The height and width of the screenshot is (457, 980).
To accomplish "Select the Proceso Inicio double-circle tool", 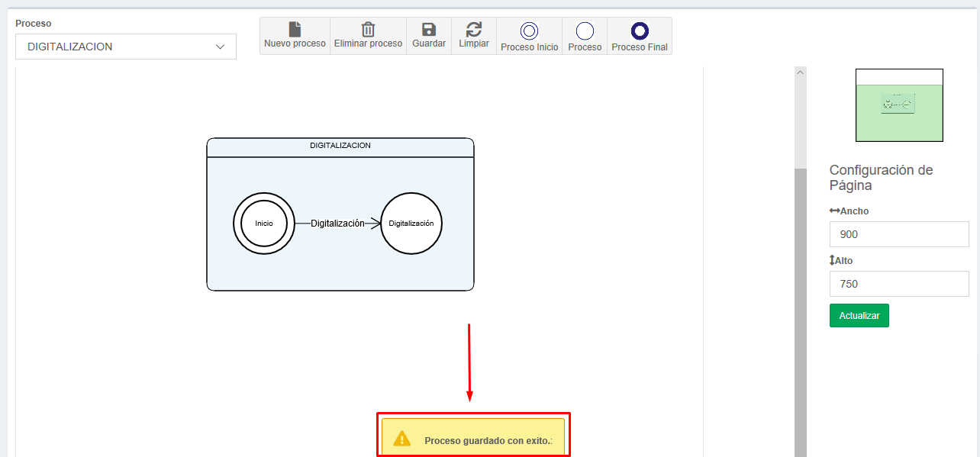I will tap(529, 31).
